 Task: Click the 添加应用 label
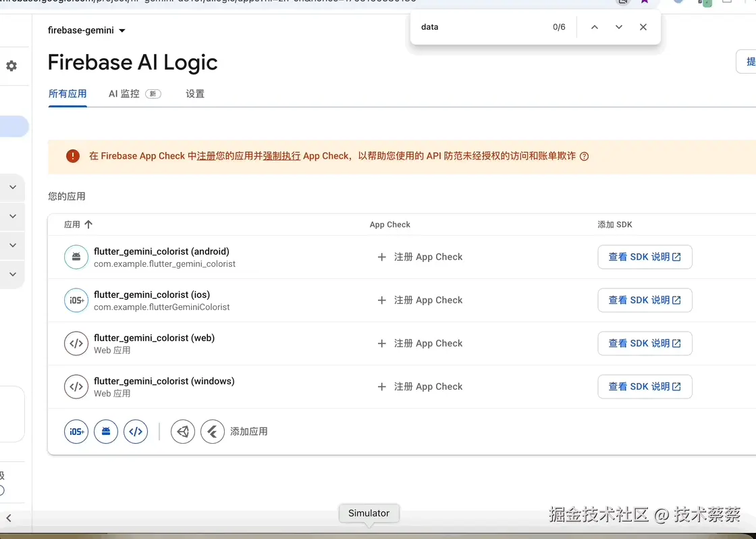coord(249,432)
